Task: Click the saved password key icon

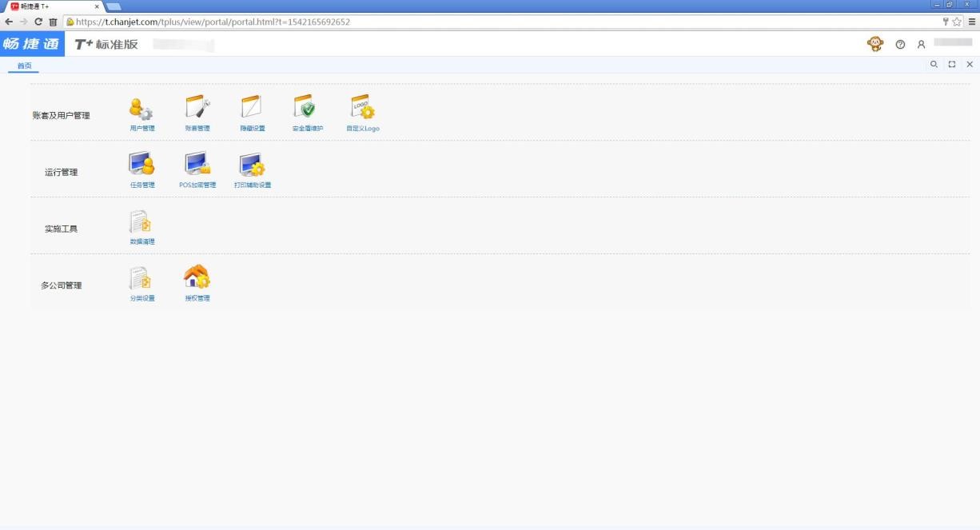Action: point(946,22)
